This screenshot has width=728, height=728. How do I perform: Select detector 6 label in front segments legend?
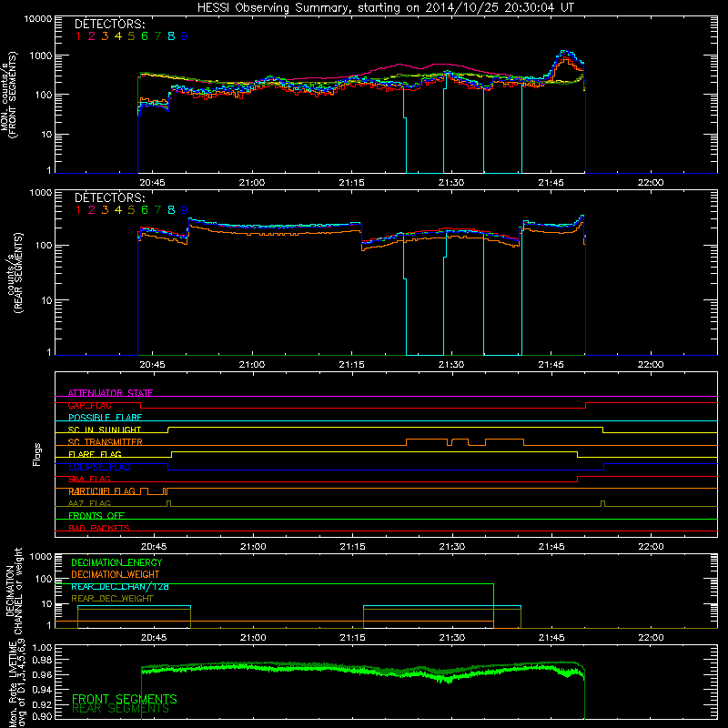pos(145,36)
